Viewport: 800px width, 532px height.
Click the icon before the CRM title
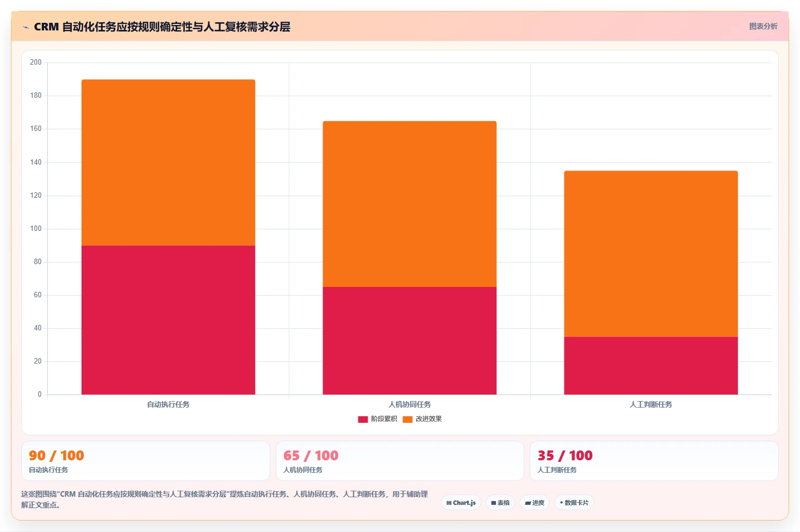[x=26, y=27]
